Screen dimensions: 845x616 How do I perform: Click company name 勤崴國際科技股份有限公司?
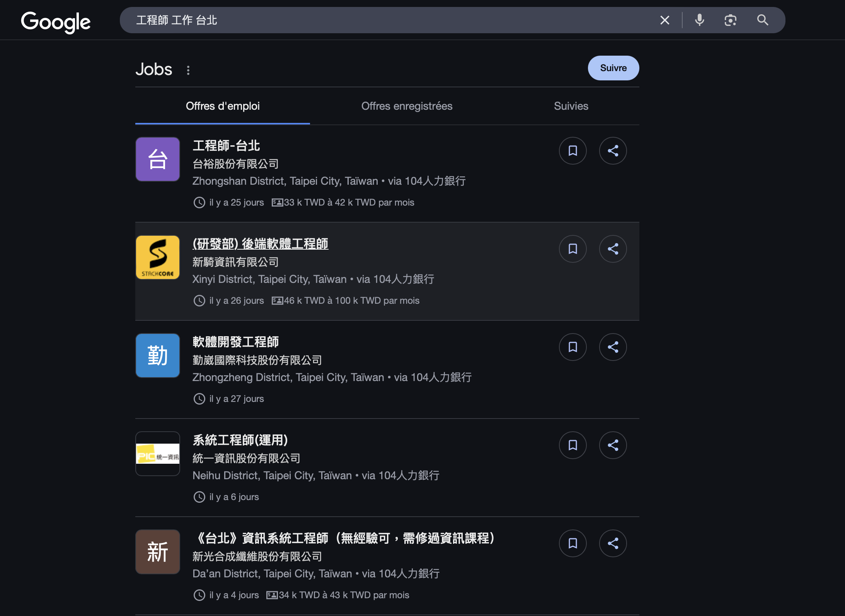pos(257,360)
